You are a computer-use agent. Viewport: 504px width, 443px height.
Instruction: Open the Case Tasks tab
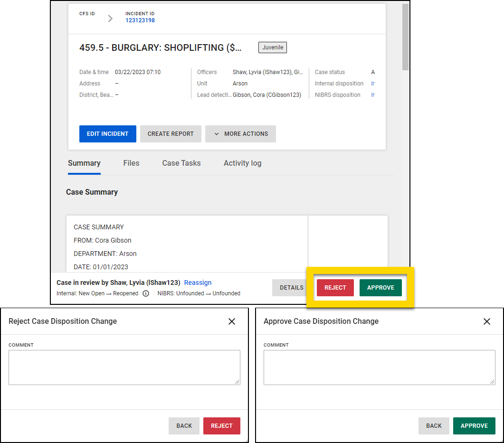[181, 163]
